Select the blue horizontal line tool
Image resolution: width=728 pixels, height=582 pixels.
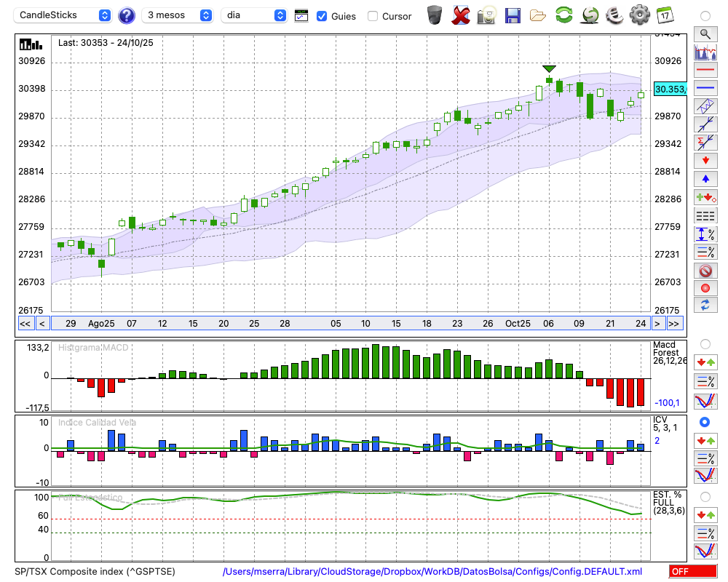click(x=705, y=87)
